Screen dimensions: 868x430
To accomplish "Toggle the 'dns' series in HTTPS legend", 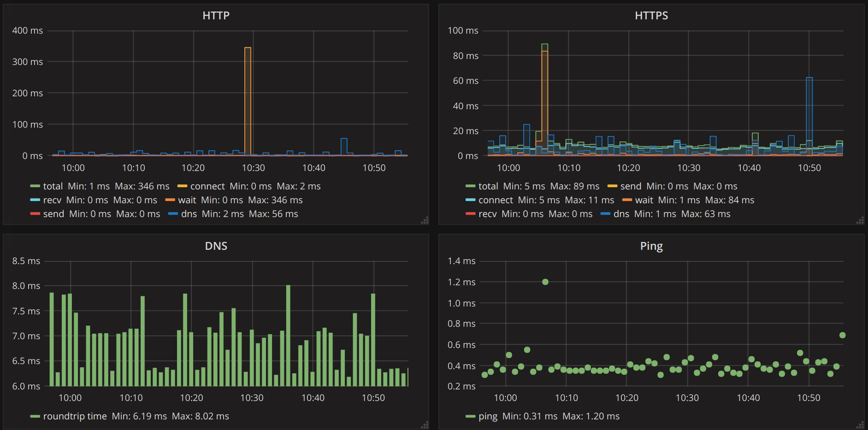I will [x=621, y=214].
